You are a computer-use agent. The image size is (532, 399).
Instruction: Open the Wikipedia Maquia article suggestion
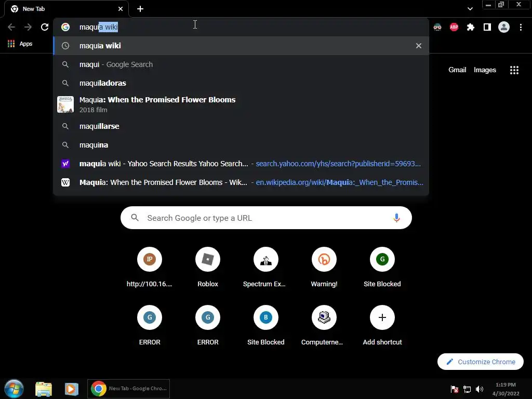coord(241,182)
